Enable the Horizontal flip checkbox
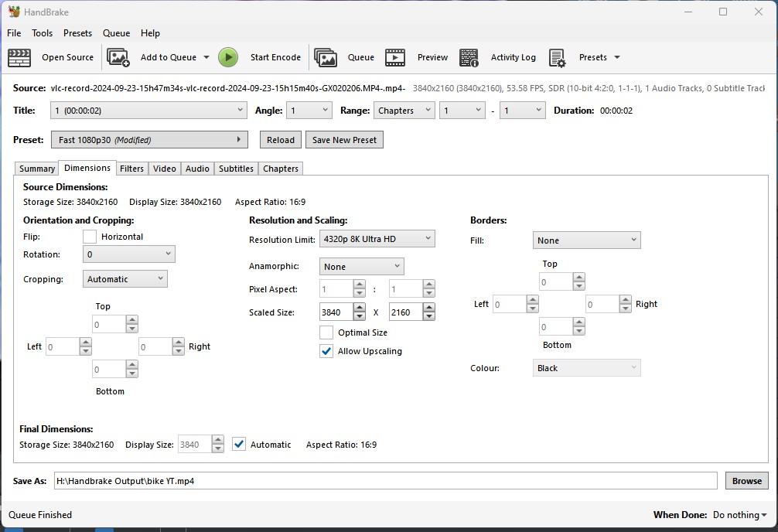Viewport: 778px width, 532px height. click(90, 237)
